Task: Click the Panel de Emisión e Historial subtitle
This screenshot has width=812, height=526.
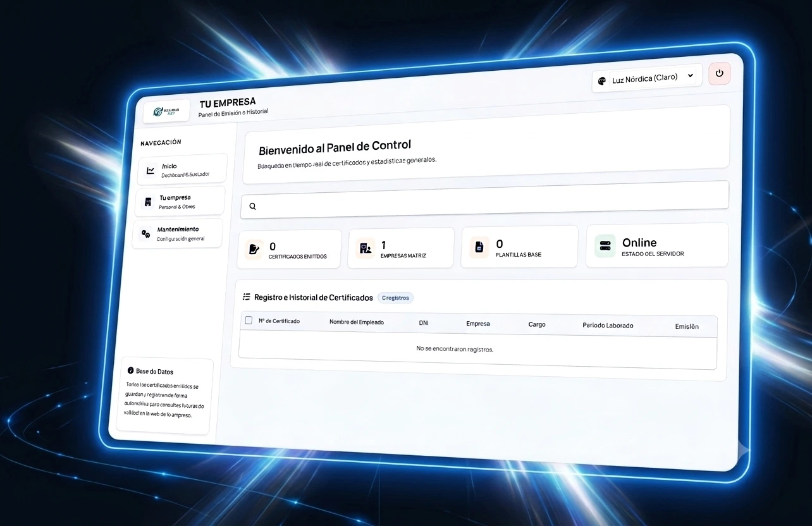Action: tap(233, 113)
